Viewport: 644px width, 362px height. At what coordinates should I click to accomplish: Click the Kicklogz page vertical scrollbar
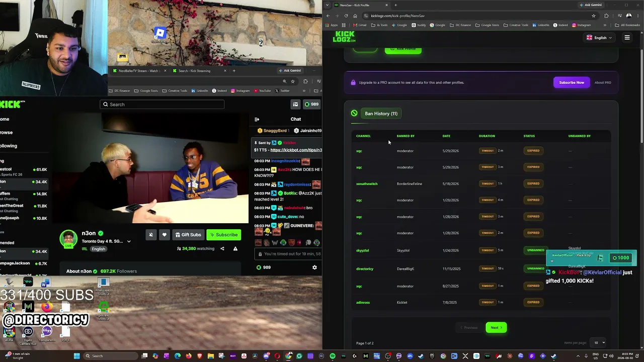641,96
